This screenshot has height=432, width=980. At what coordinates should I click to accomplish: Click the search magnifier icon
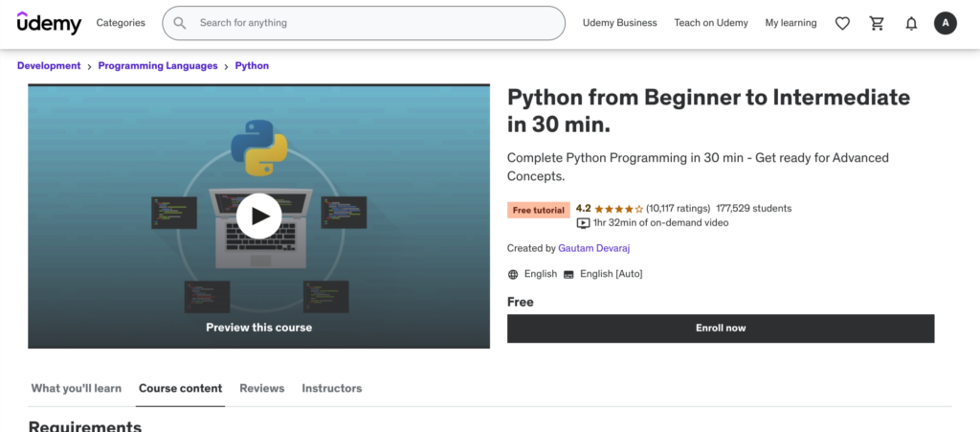[x=180, y=23]
